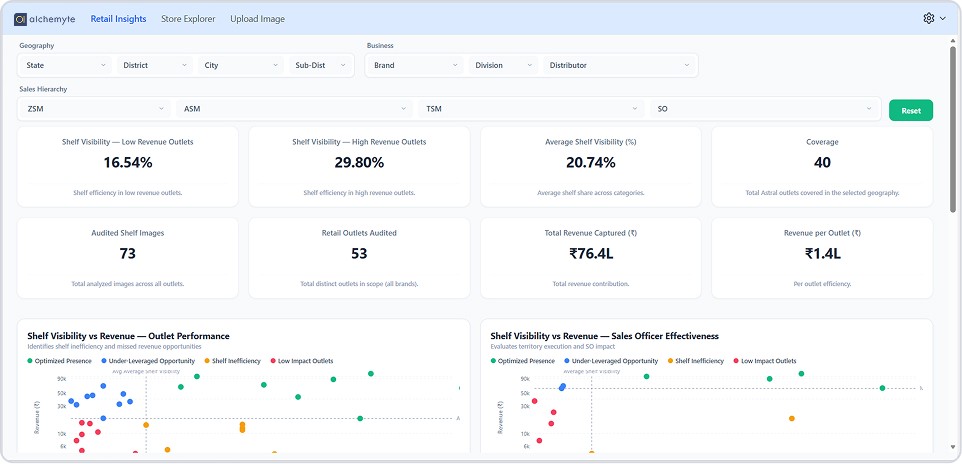This screenshot has width=962, height=464.
Task: Click the Retail Outlets Audited value 53
Action: (x=360, y=253)
